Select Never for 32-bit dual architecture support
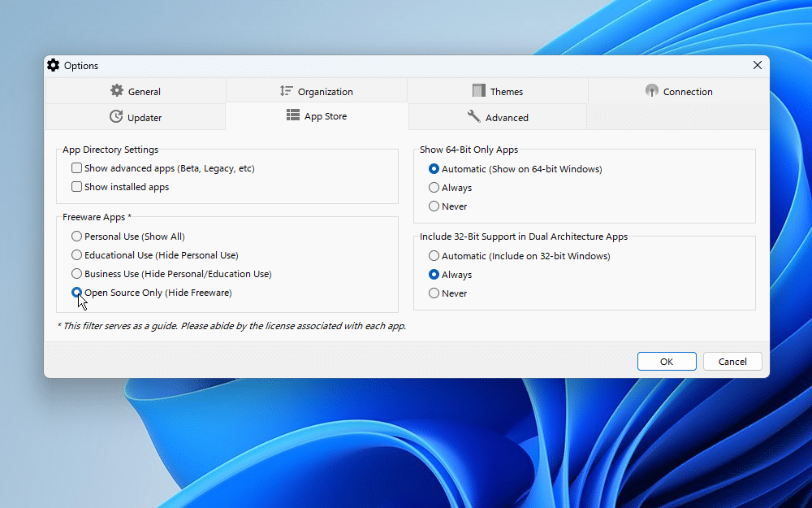The width and height of the screenshot is (812, 508). [x=434, y=293]
